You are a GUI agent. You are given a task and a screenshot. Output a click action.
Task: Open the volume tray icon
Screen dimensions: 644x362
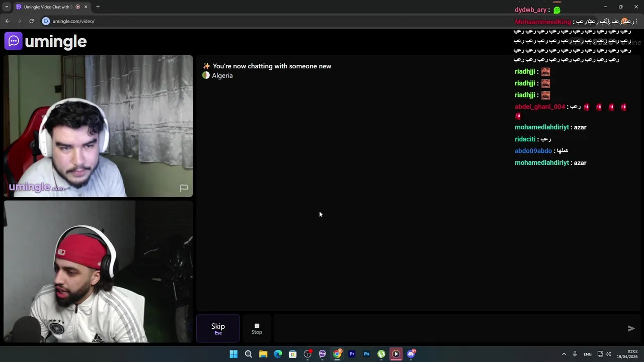coord(608,354)
